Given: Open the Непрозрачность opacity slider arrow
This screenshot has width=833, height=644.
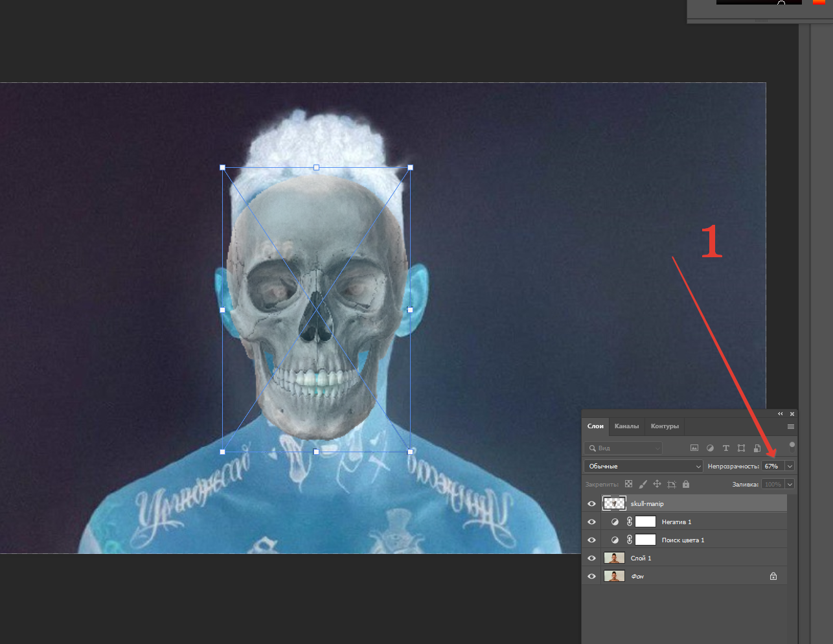Looking at the screenshot, I should click(x=790, y=466).
